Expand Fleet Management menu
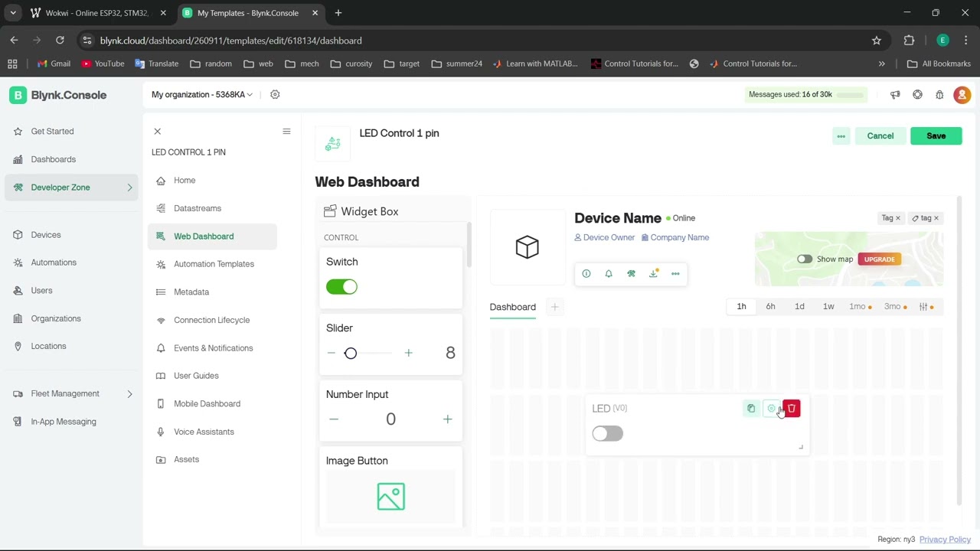 [x=129, y=394]
